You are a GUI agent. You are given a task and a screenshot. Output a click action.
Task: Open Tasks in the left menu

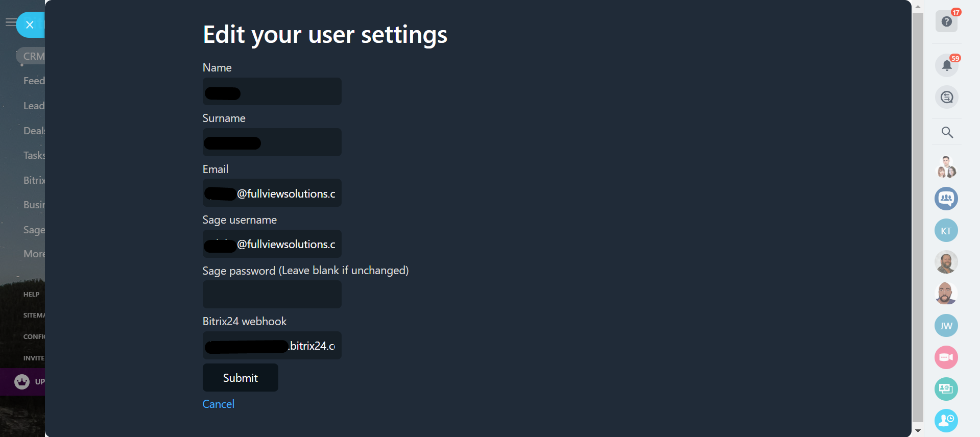click(x=34, y=155)
